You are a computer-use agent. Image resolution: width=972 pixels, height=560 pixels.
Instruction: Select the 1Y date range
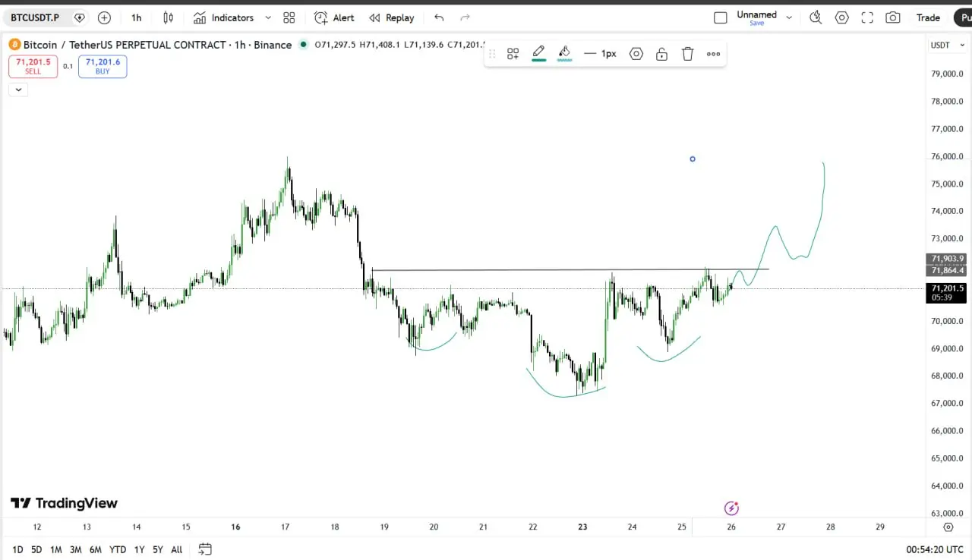pos(139,549)
